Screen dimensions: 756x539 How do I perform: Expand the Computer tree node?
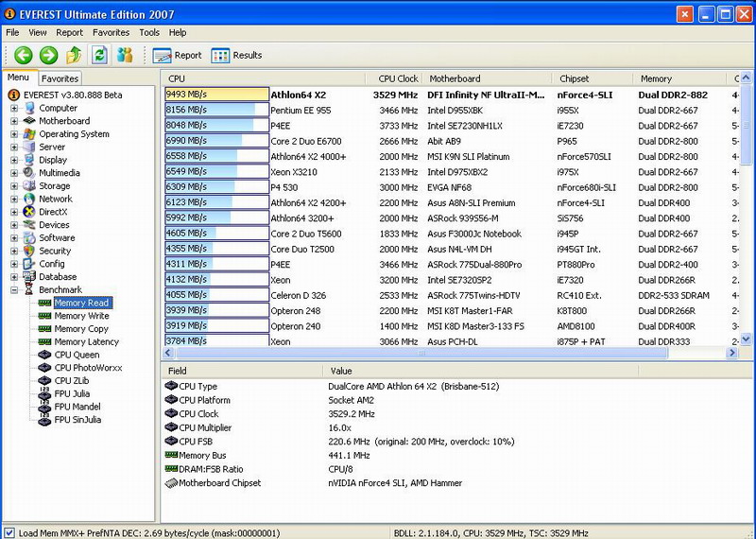[14, 108]
